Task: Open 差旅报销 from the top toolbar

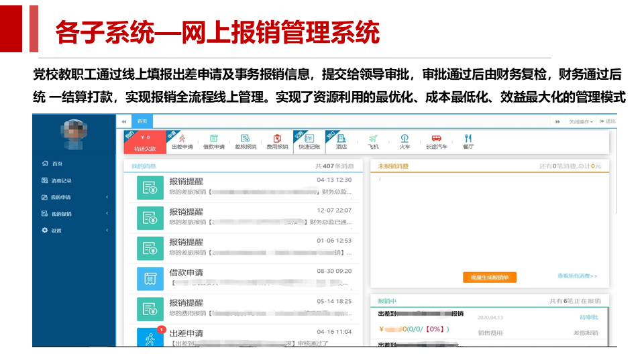Action: [245, 141]
